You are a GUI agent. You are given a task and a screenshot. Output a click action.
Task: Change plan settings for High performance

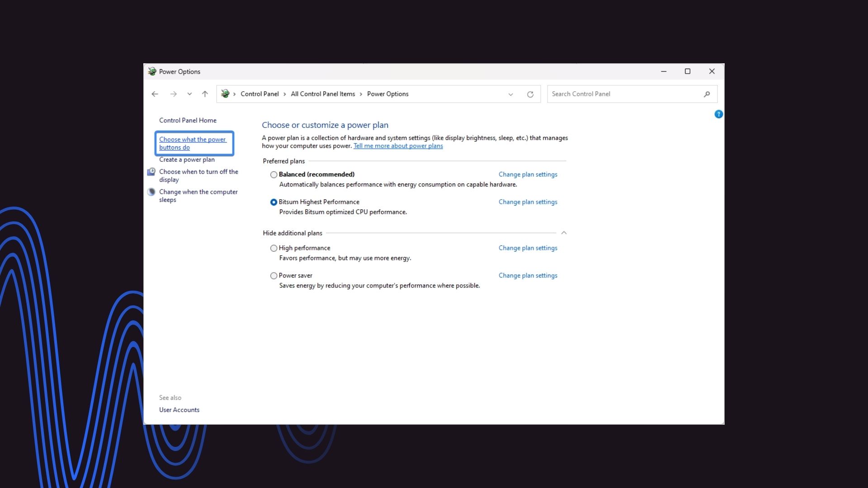pos(528,248)
